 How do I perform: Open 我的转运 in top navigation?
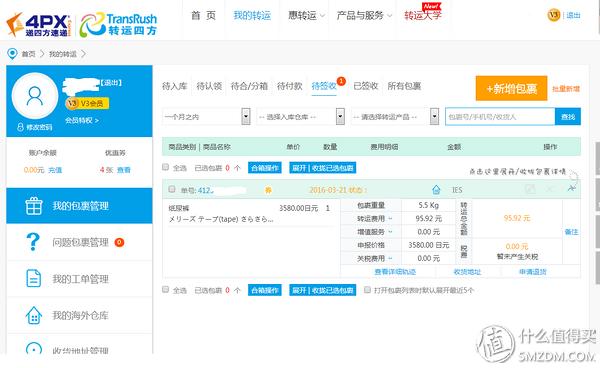[252, 15]
